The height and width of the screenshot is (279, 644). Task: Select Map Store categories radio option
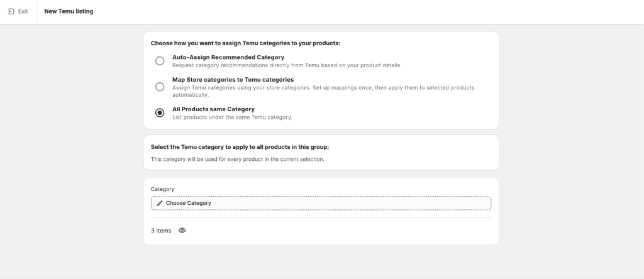[x=160, y=87]
